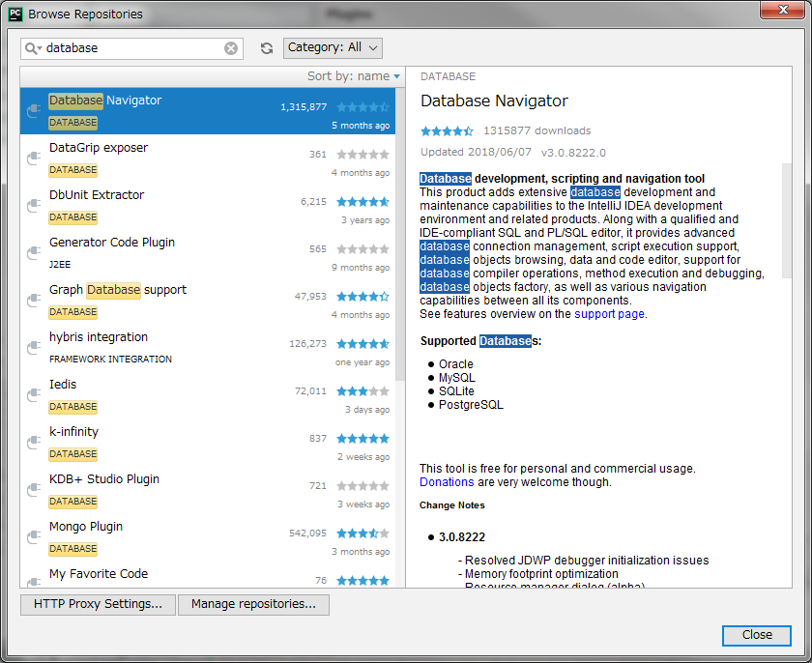Select the Iedis plugin row

click(x=208, y=395)
